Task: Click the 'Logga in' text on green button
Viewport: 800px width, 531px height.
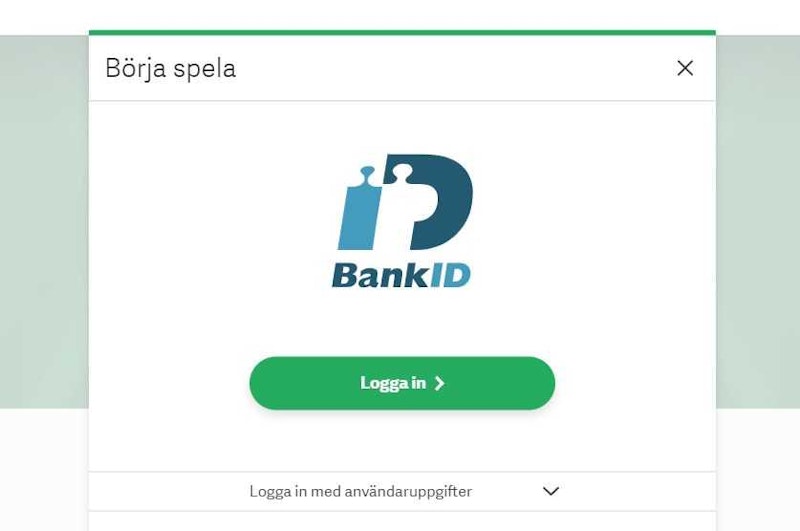Action: (392, 383)
